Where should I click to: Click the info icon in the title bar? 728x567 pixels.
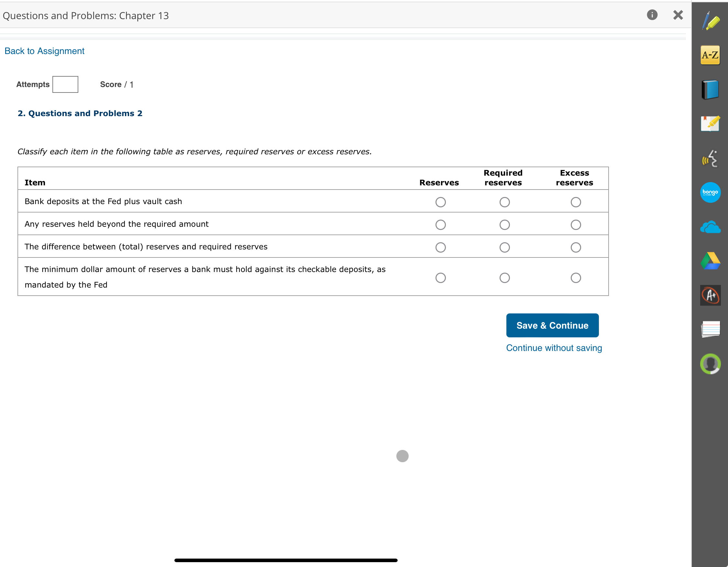pos(652,15)
